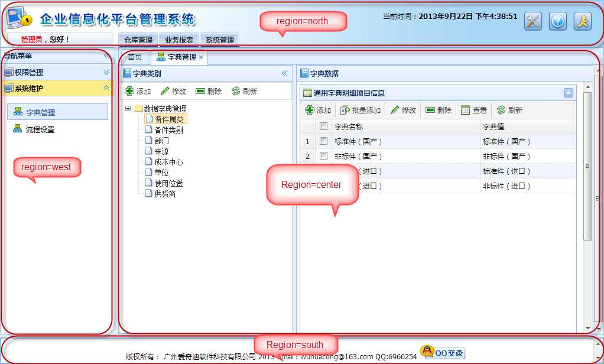Click the 字典类别 panel header icon
Image resolution: width=604 pixels, height=364 pixels.
click(126, 73)
